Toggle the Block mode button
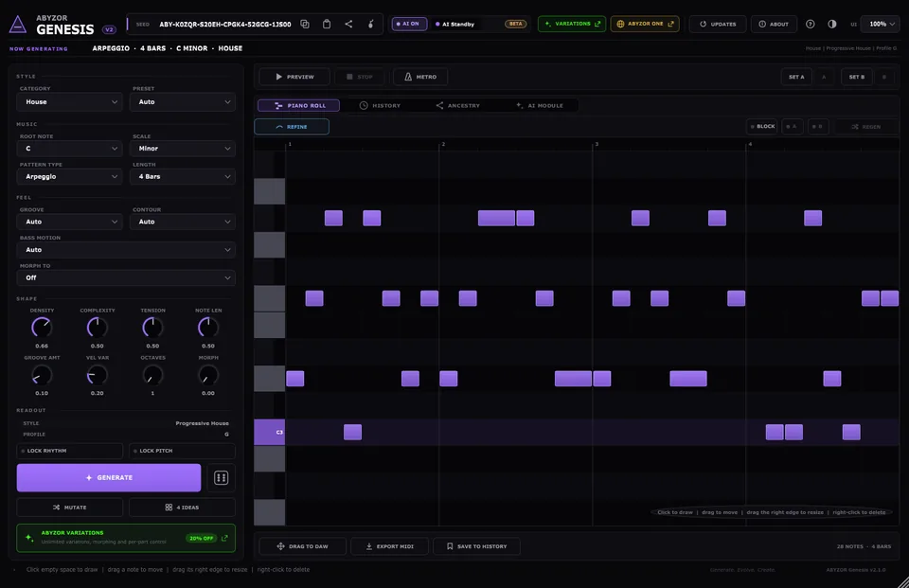The image size is (909, 588). [x=762, y=127]
